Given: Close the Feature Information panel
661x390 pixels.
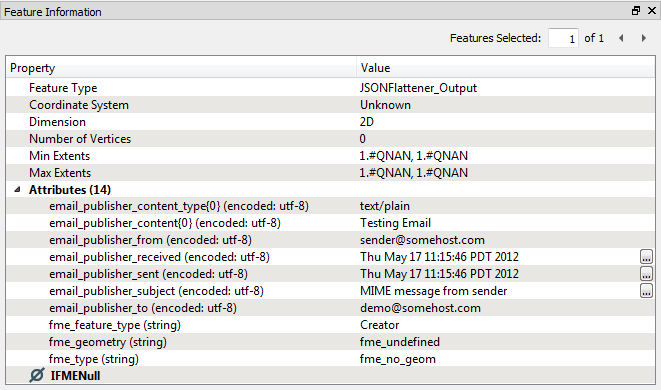Looking at the screenshot, I should (x=652, y=11).
